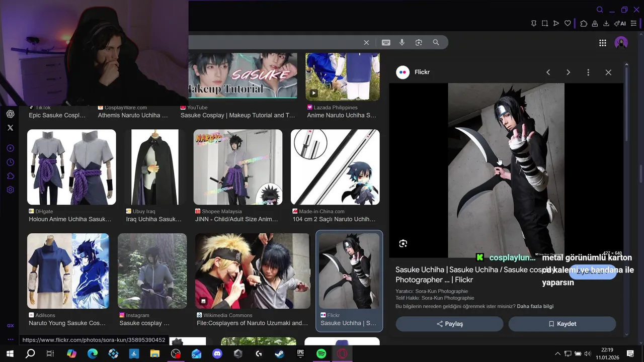This screenshot has width=644, height=362.
Task: Click in the Google search input field
Action: (x=274, y=43)
